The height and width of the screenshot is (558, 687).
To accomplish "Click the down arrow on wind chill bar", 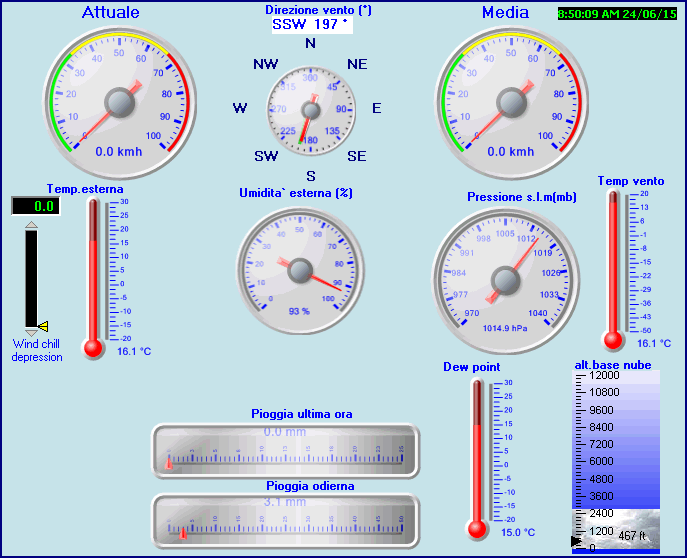I will coord(31,331).
